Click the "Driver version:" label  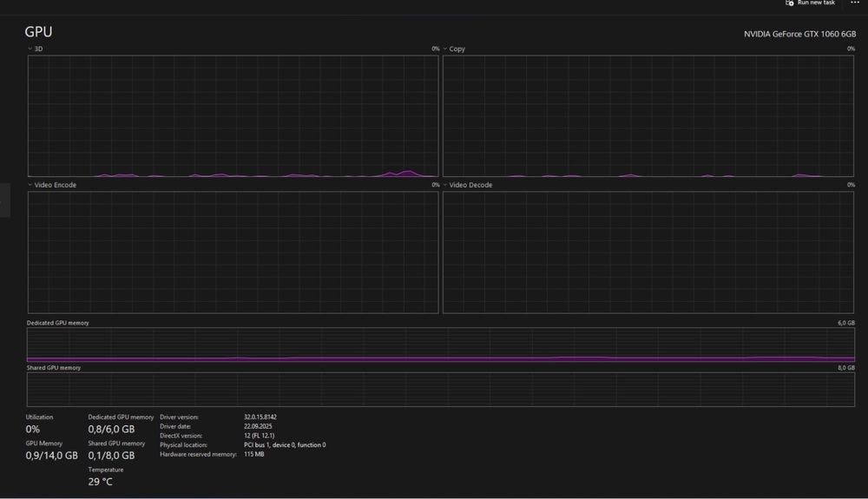point(180,417)
